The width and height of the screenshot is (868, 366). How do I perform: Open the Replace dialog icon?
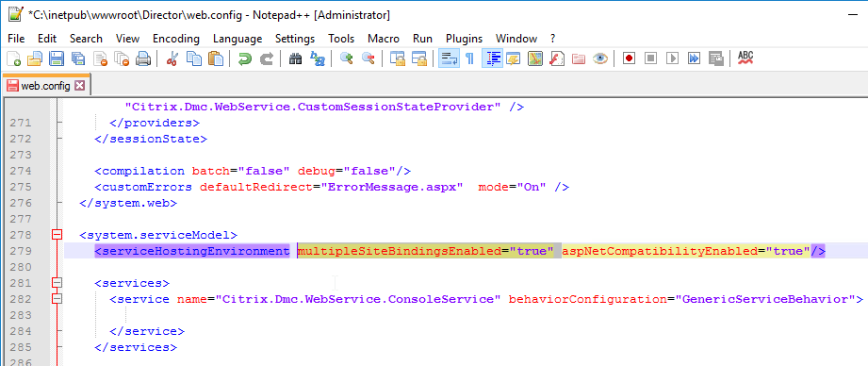click(x=318, y=58)
